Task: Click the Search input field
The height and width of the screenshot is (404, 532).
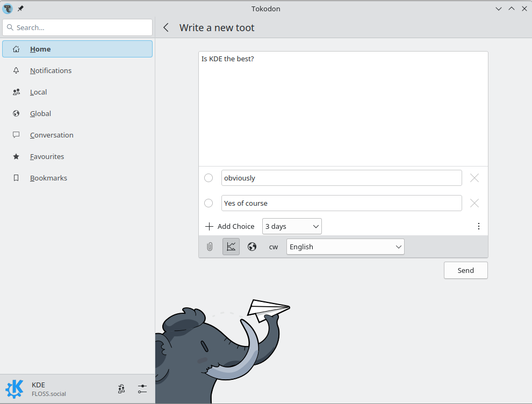Action: click(x=78, y=27)
